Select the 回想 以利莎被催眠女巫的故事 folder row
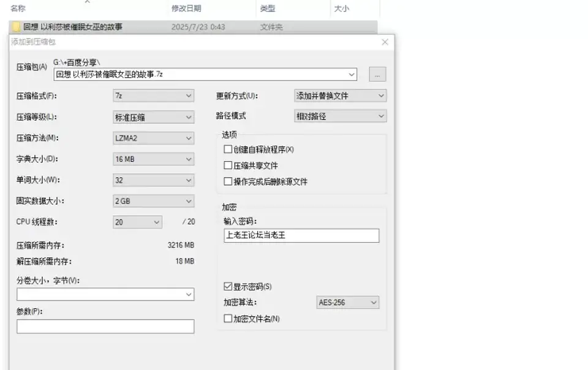 pos(193,26)
